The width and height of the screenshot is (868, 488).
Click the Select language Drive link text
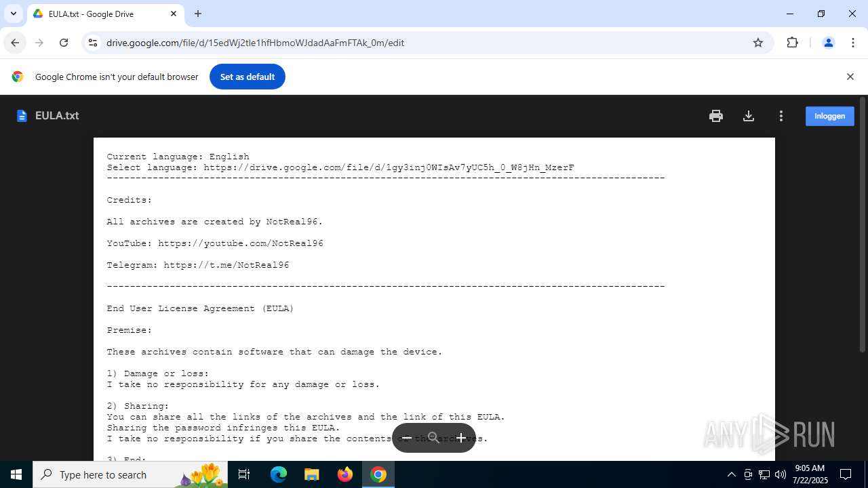click(389, 167)
